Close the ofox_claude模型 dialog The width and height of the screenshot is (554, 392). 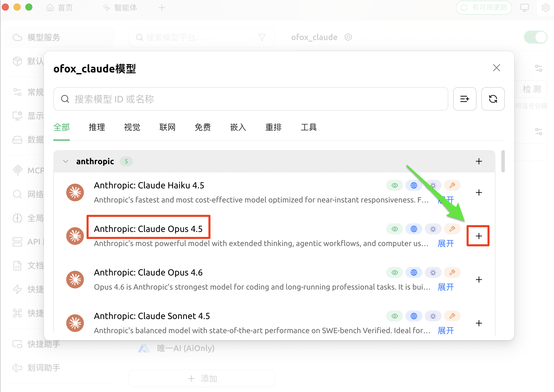(x=497, y=68)
